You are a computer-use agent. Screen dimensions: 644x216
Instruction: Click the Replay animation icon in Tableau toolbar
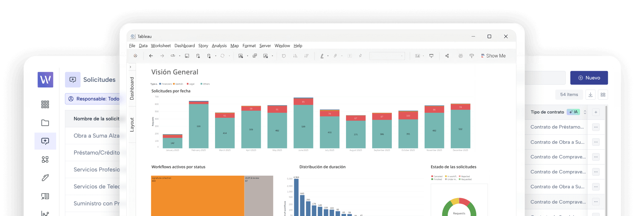(x=173, y=56)
